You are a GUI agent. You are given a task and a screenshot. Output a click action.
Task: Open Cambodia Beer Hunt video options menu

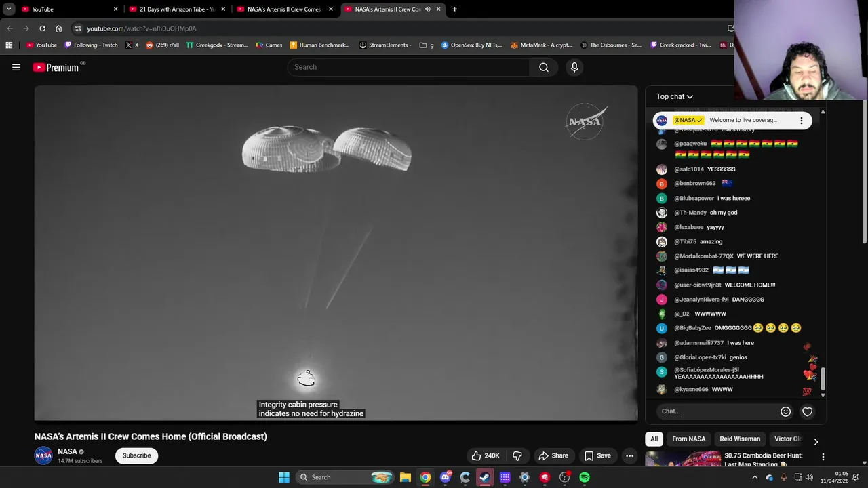[x=823, y=457]
